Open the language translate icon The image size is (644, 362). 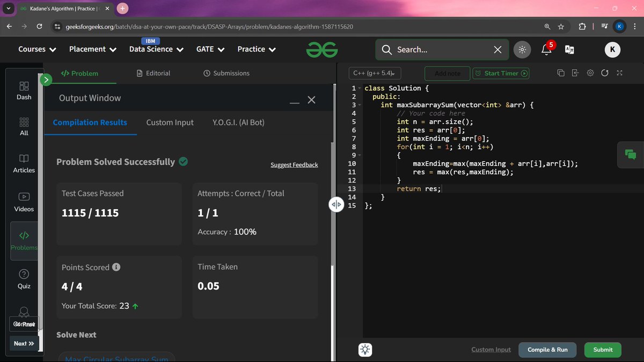pyautogui.click(x=570, y=49)
